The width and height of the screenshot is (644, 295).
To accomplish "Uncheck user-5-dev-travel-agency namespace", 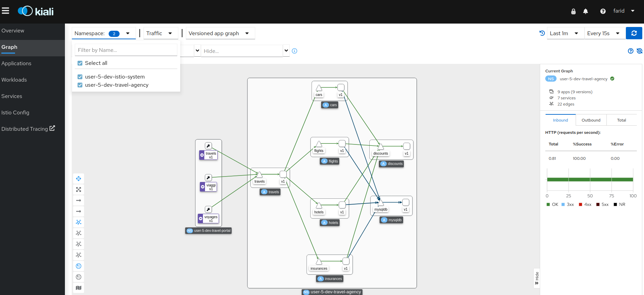I will point(80,85).
